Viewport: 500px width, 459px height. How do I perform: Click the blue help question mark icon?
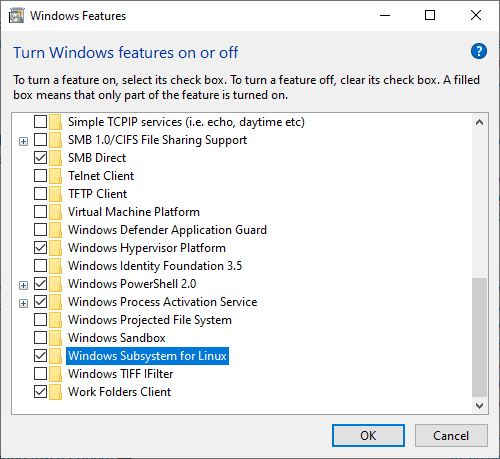[479, 52]
